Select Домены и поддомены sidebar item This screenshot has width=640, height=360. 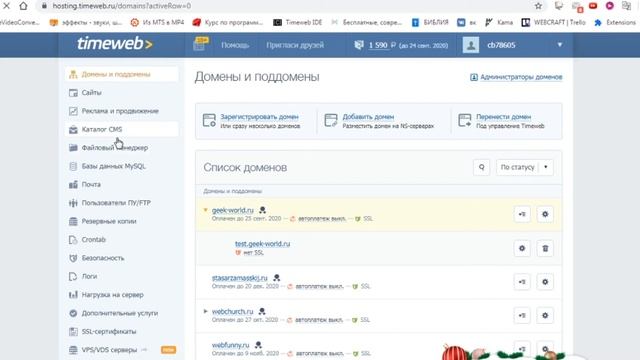click(x=122, y=74)
